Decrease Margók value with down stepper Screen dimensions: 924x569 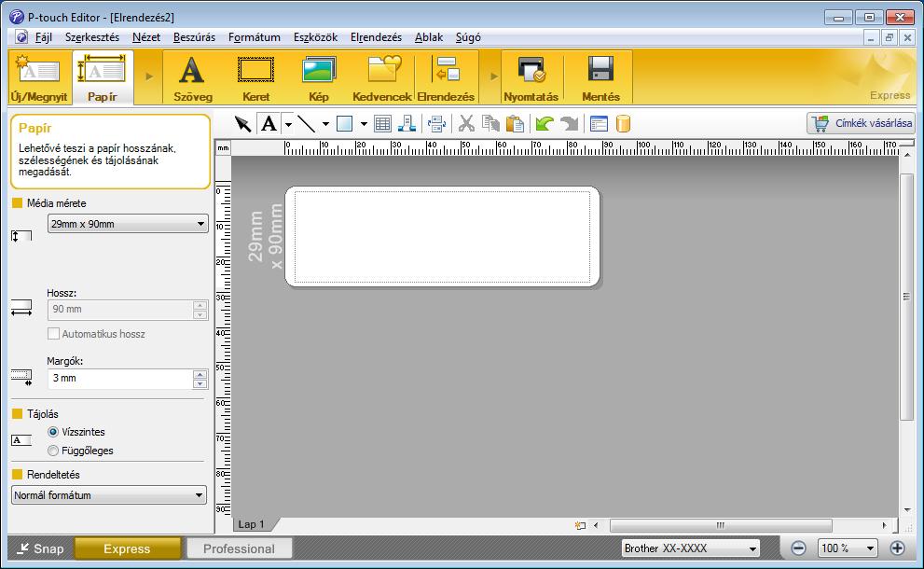pyautogui.click(x=200, y=384)
